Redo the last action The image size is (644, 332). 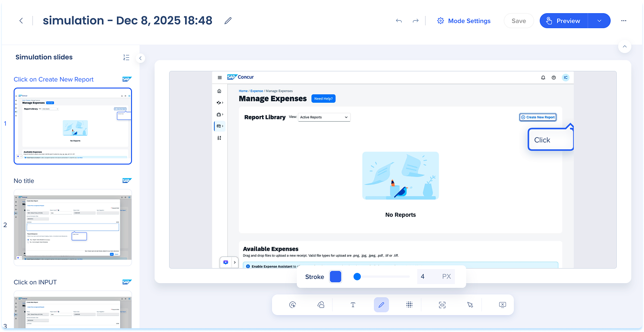pos(415,21)
